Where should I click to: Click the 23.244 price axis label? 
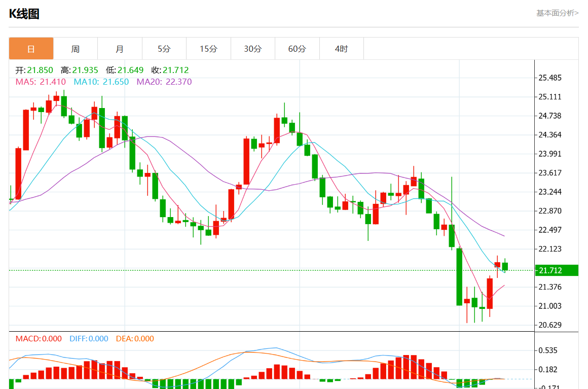point(550,192)
